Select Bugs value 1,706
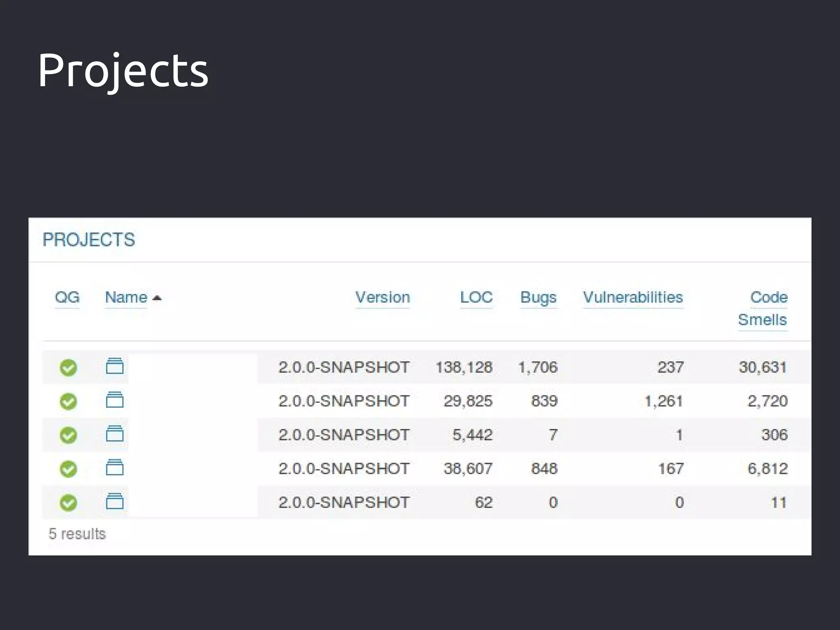Screen dimensions: 840x630 coord(538,367)
